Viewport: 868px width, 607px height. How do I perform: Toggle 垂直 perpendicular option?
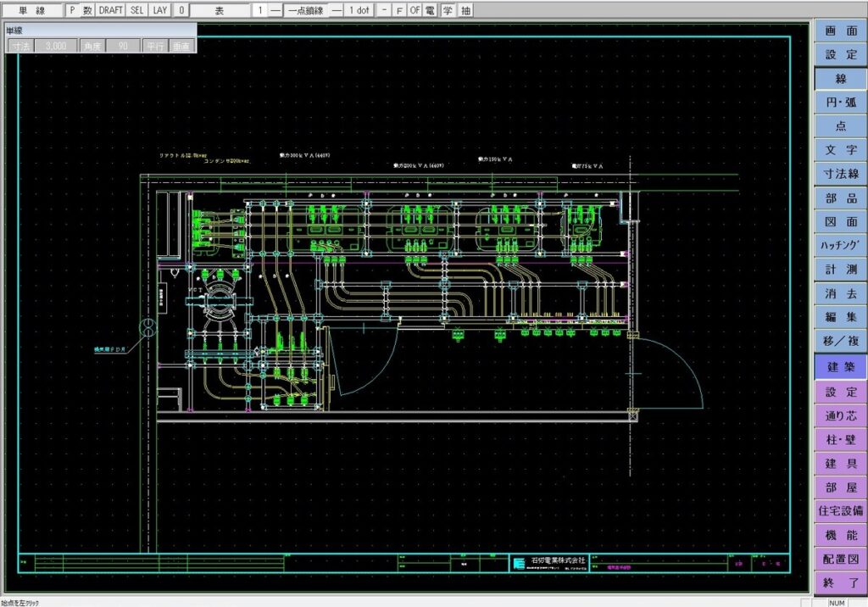coord(181,46)
